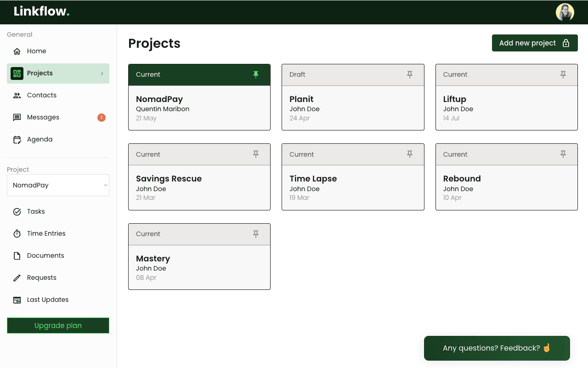Open the Liftup project title
Viewport: 588px width, 368px height.
(x=455, y=99)
